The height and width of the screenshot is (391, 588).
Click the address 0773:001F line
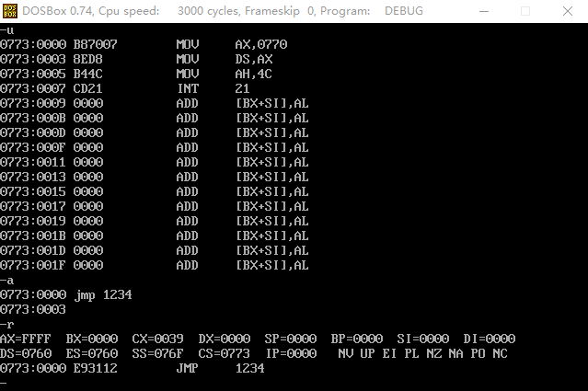(x=155, y=265)
